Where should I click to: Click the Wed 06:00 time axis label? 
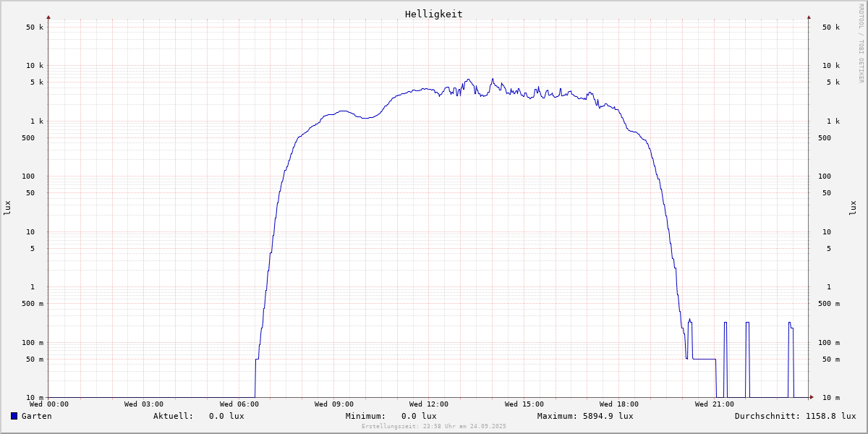pos(239,404)
